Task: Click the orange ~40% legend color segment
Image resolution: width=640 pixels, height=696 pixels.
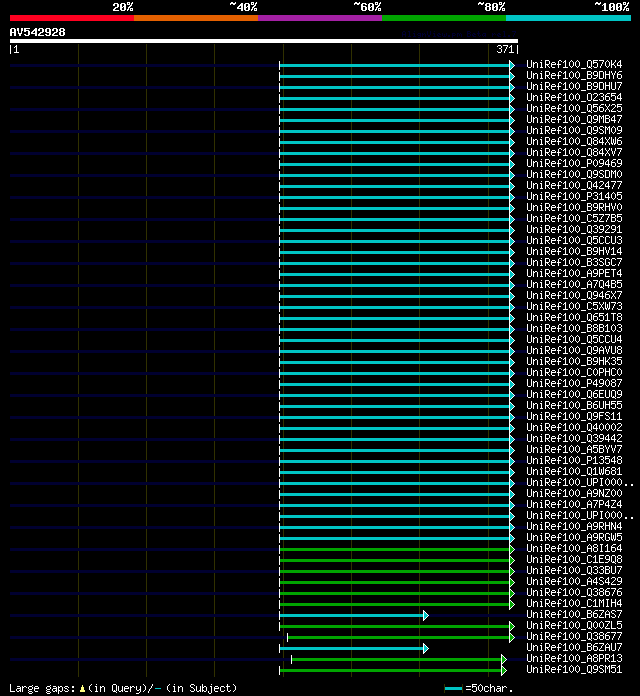Action: click(196, 18)
